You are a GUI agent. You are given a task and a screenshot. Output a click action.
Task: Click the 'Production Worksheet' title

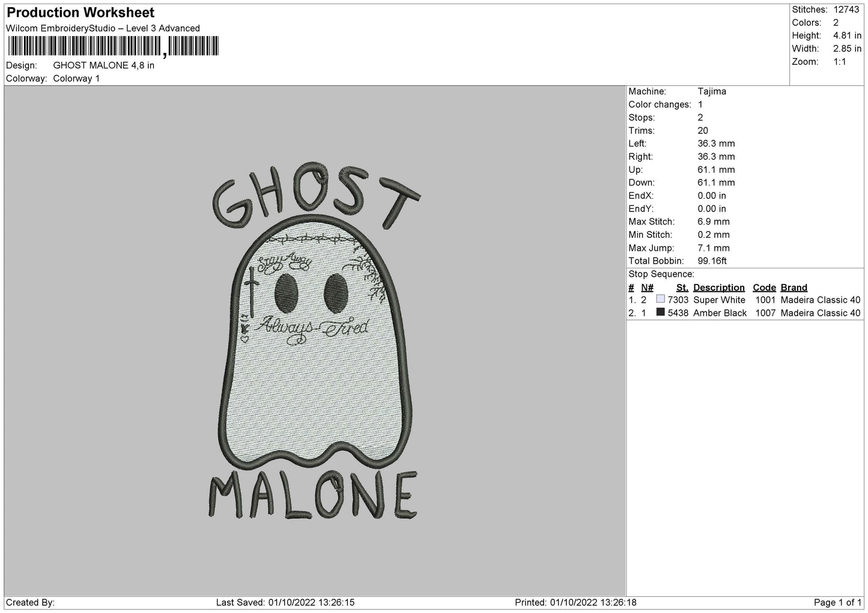coord(80,13)
